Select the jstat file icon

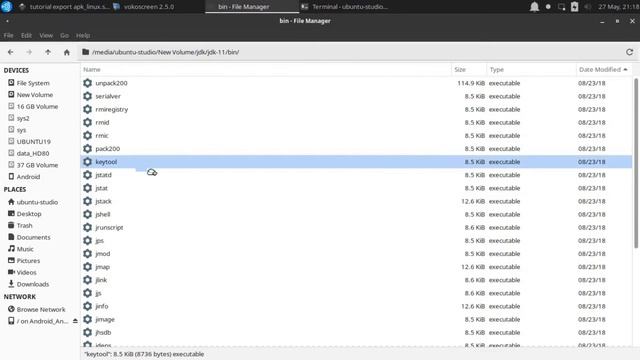pyautogui.click(x=87, y=188)
